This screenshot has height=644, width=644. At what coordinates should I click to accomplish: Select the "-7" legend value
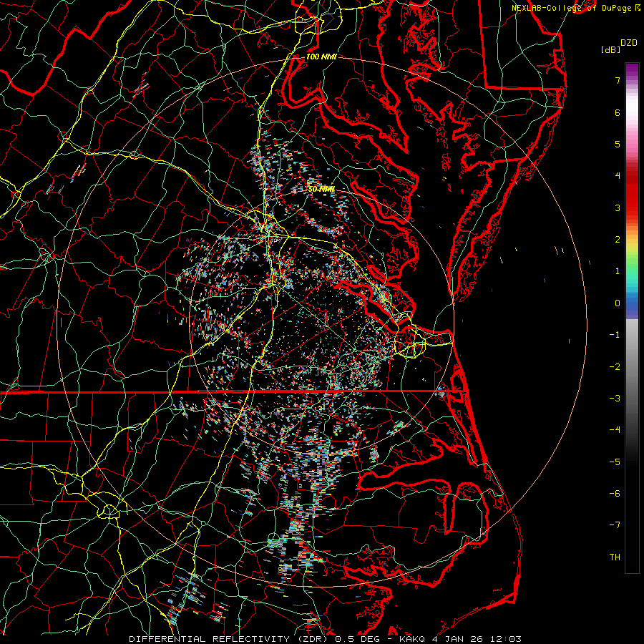pos(615,525)
